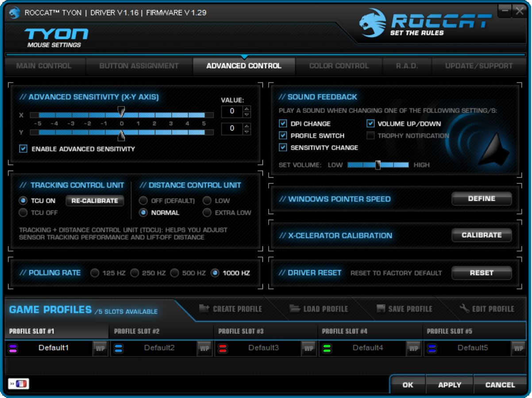This screenshot has width=532, height=398.
Task: Click the red color icon for Default3 profile
Action: (223, 348)
